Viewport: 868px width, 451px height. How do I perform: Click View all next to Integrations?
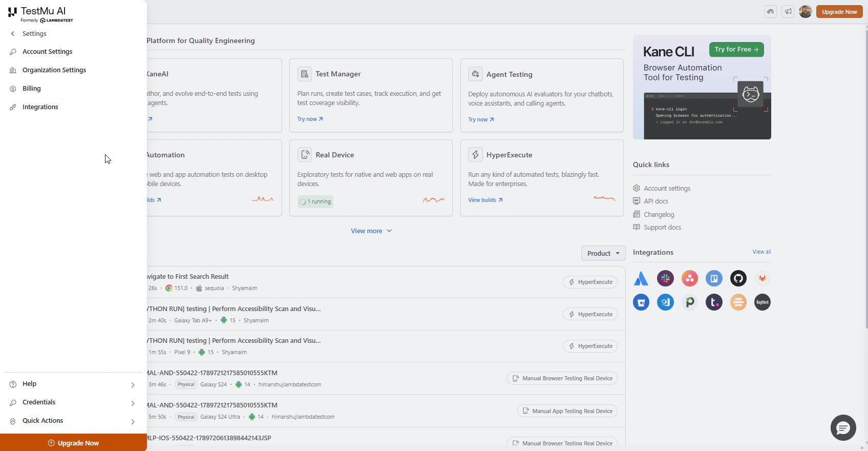pos(761,252)
